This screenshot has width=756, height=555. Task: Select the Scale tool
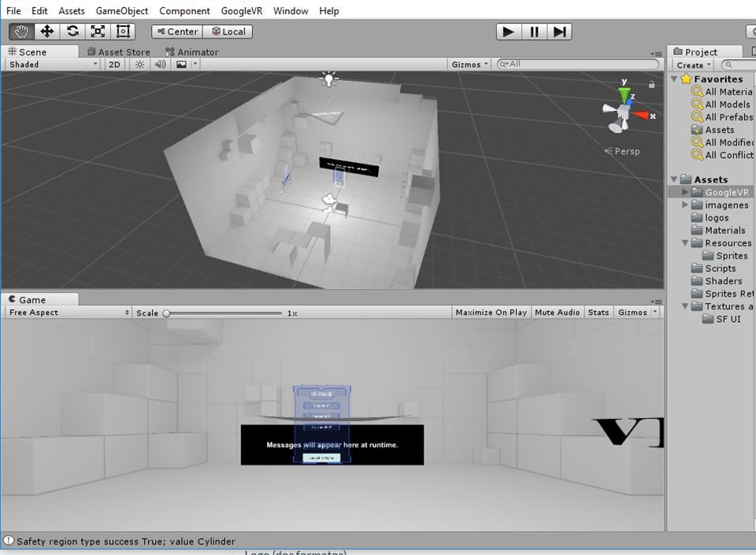coord(98,31)
